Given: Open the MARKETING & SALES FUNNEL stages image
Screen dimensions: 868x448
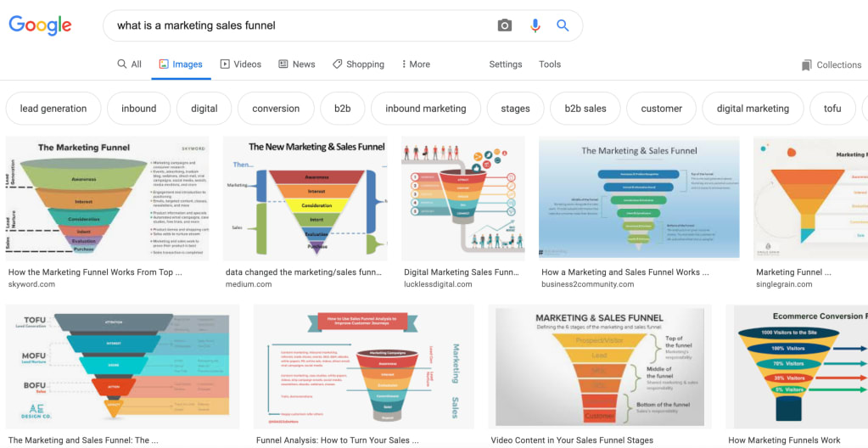Looking at the screenshot, I should pyautogui.click(x=600, y=367).
